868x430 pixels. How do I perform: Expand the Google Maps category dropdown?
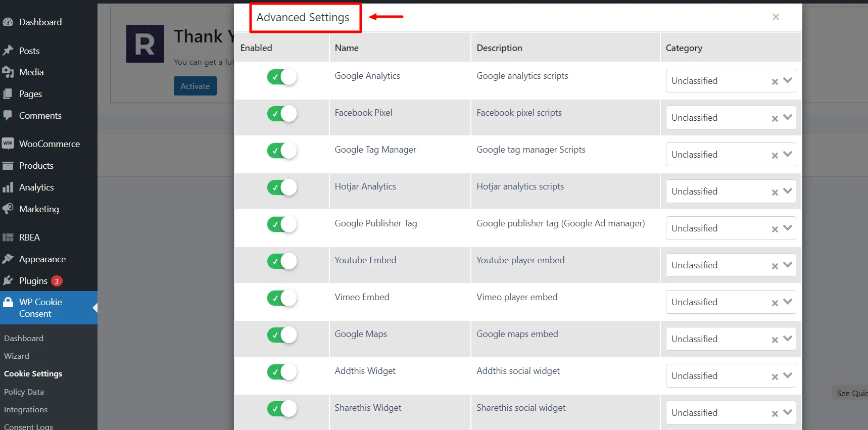[x=788, y=339]
